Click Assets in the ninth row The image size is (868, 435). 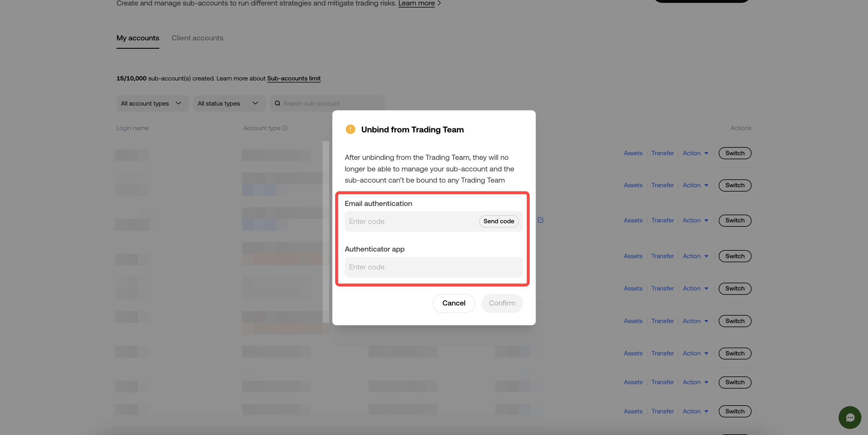(x=633, y=411)
